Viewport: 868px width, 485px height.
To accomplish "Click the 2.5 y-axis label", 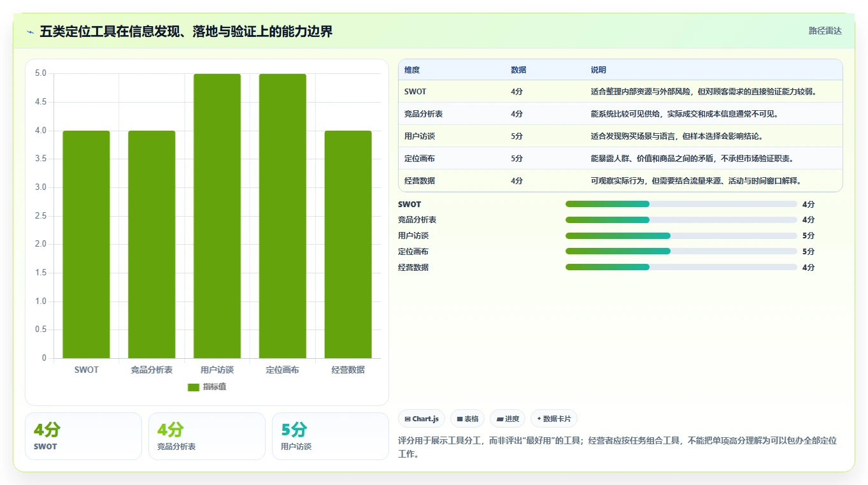I will click(x=41, y=216).
